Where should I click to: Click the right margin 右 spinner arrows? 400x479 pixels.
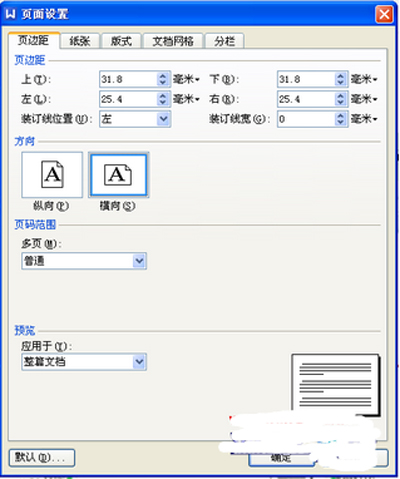click(x=341, y=99)
